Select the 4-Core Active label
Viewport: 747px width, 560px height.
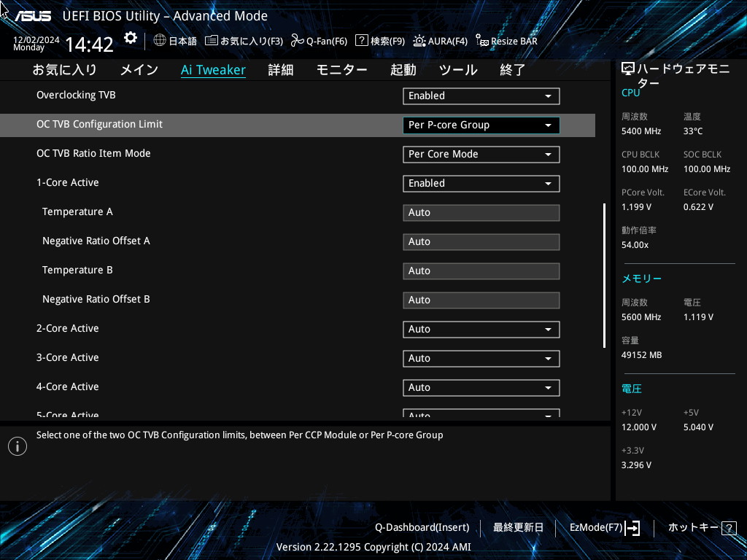[x=68, y=386]
